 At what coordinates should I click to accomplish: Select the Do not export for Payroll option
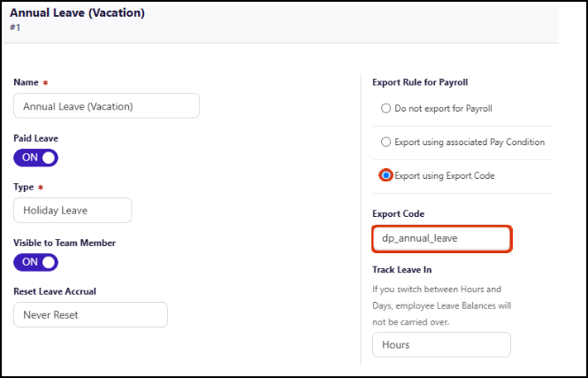pos(386,109)
